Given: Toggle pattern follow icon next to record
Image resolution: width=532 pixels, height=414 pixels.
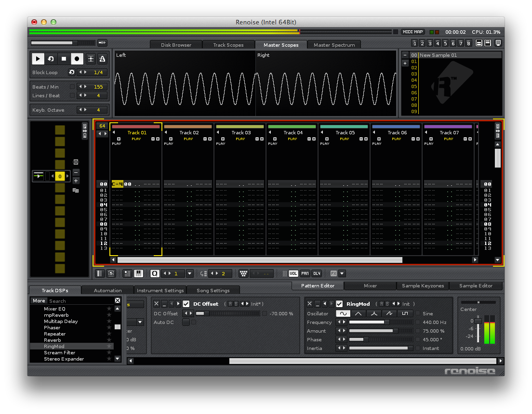Looking at the screenshot, I should [x=91, y=59].
